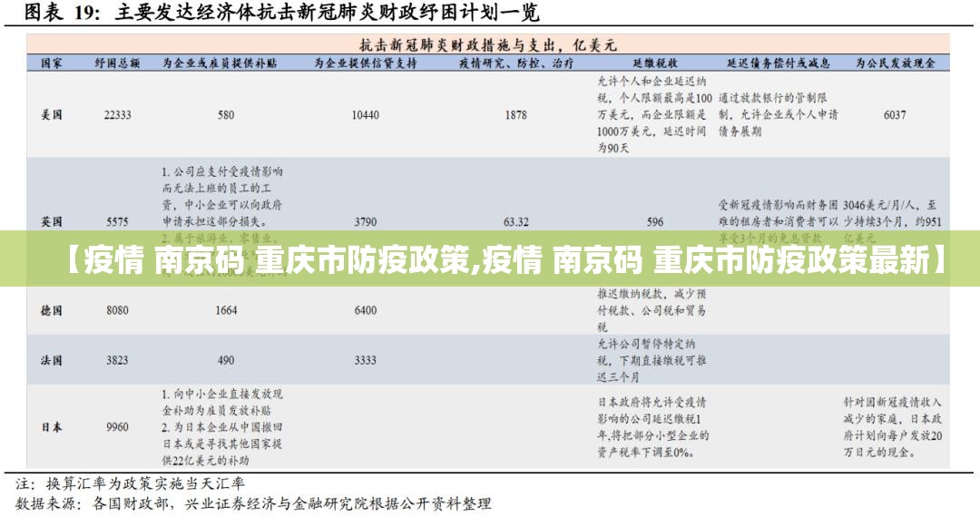Screen dimensions: 980x517
Task: Select the 美国 row label
Action: [51, 115]
